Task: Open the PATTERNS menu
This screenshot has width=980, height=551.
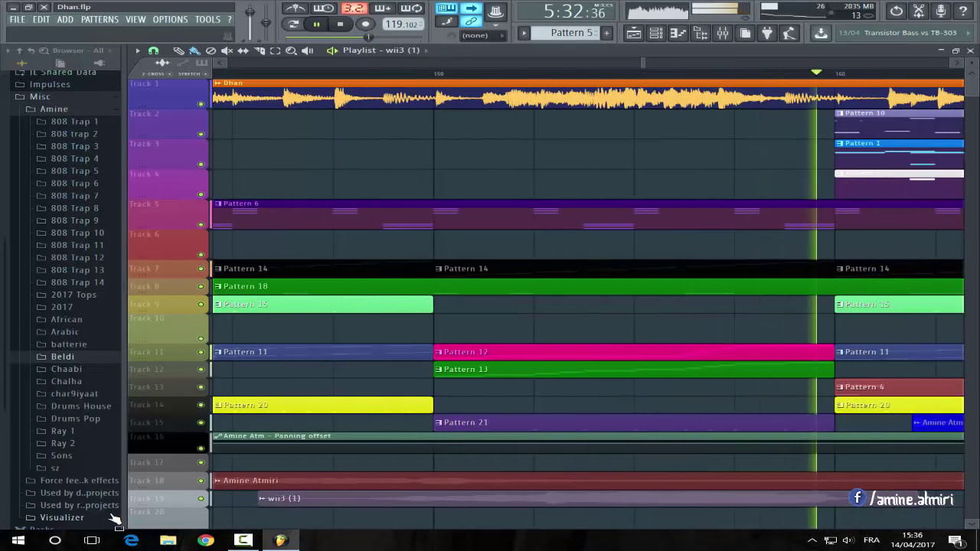Action: coord(100,19)
